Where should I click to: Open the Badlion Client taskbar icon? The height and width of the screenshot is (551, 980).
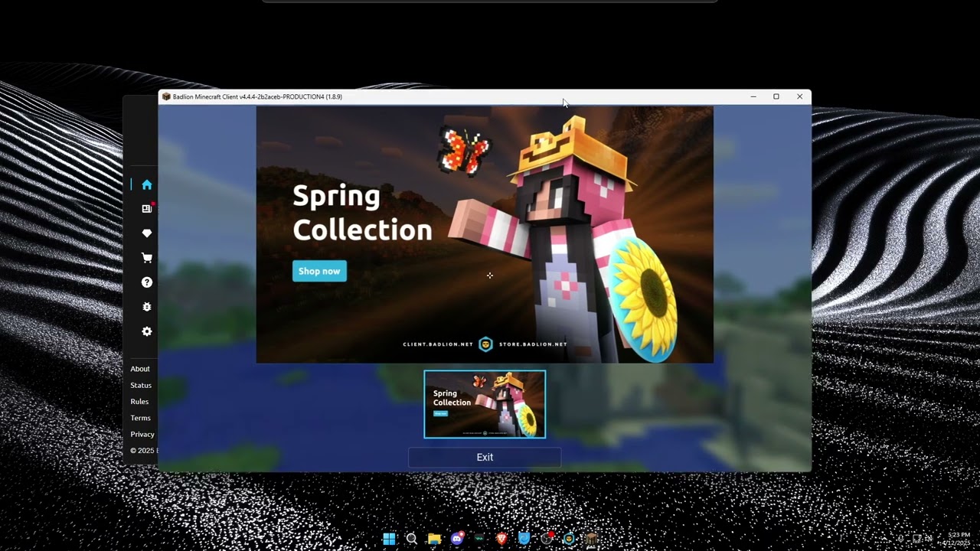(570, 539)
